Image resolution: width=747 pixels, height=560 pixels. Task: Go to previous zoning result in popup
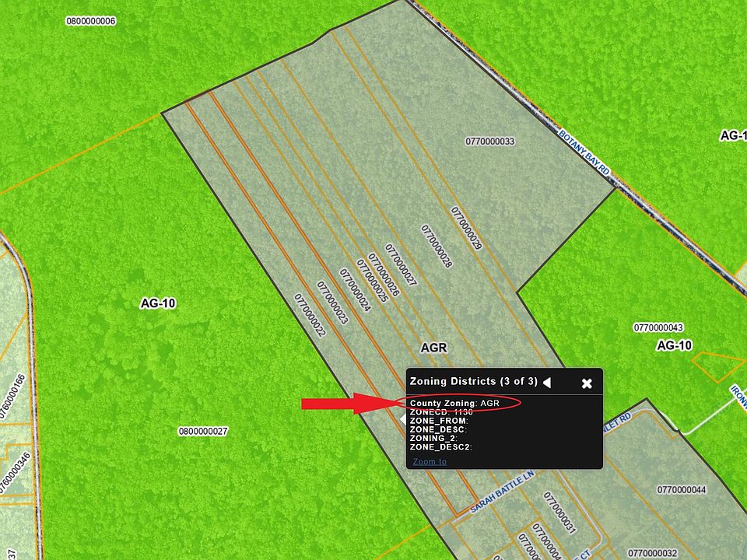(547, 382)
